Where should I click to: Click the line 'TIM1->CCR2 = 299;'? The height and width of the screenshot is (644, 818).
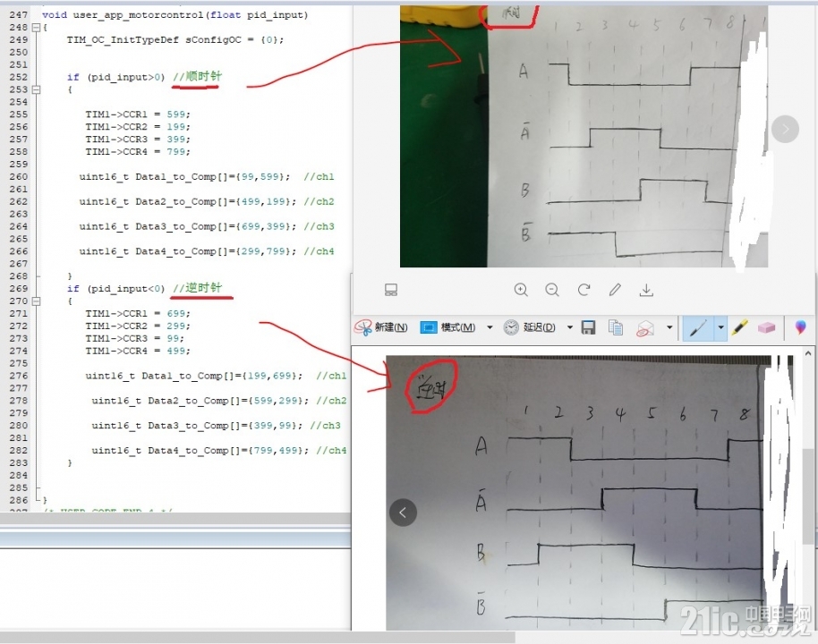[x=138, y=326]
